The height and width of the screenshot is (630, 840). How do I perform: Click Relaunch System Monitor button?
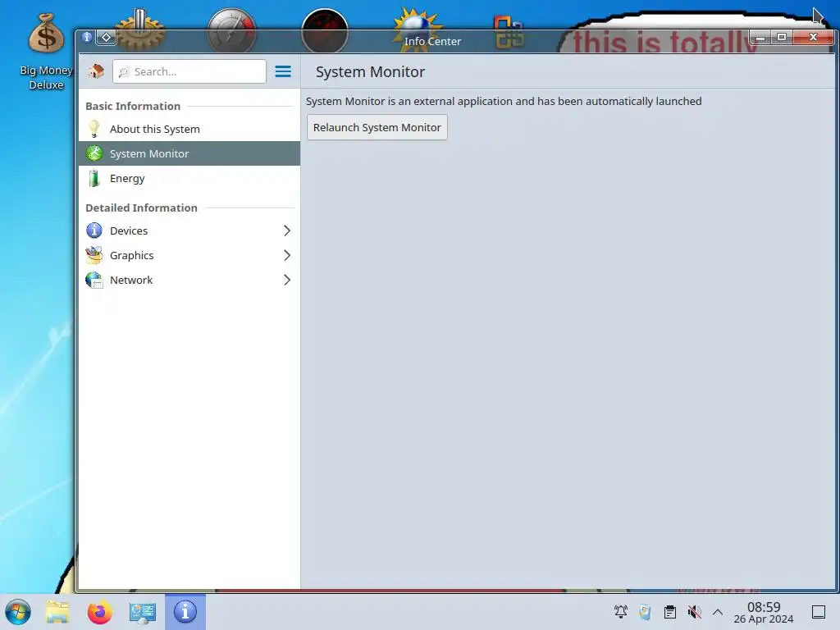click(x=377, y=127)
